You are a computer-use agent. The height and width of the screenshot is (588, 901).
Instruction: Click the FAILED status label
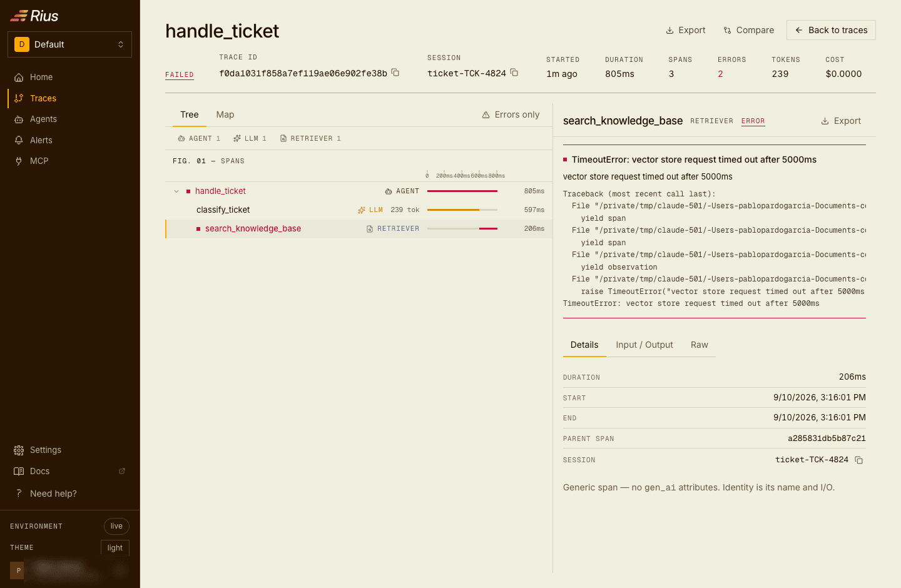coord(180,75)
